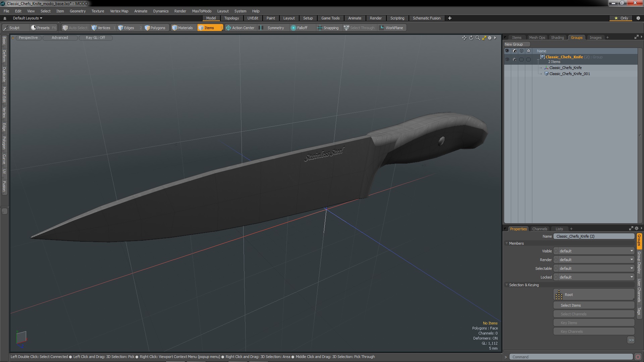Switch to the UVEdit layout tab
The width and height of the screenshot is (644, 362).
[x=253, y=18]
